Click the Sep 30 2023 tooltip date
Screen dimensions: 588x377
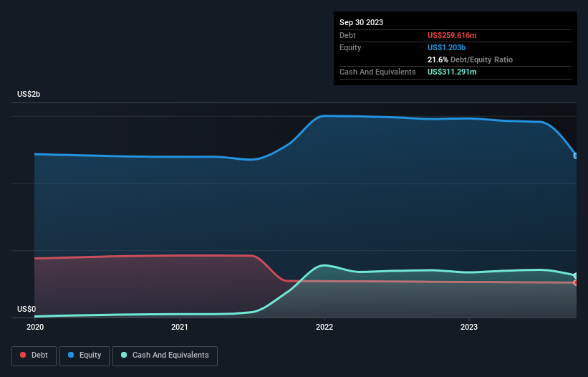[361, 22]
